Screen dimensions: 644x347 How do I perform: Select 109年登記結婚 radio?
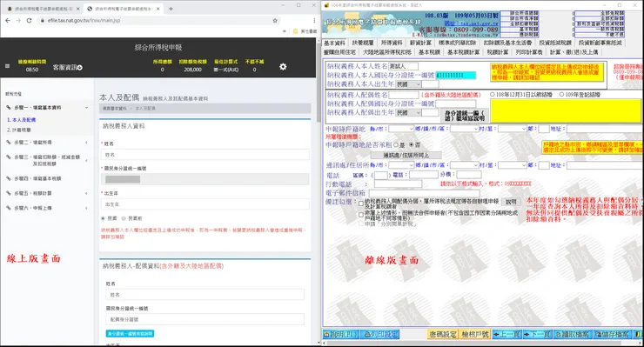[x=561, y=95]
